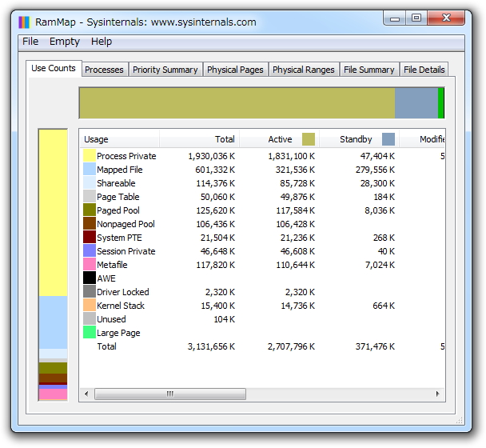The width and height of the screenshot is (486, 448).
Task: Select the Large Page row label
Action: (118, 334)
